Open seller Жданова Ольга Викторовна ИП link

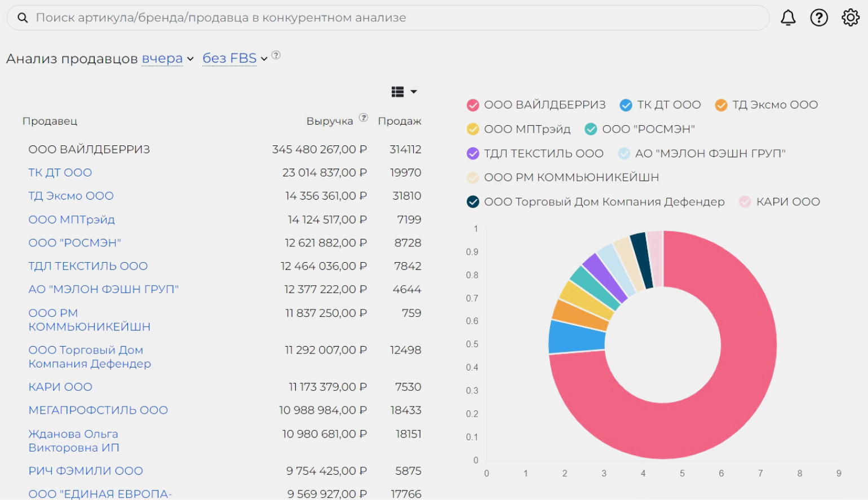[x=74, y=441]
